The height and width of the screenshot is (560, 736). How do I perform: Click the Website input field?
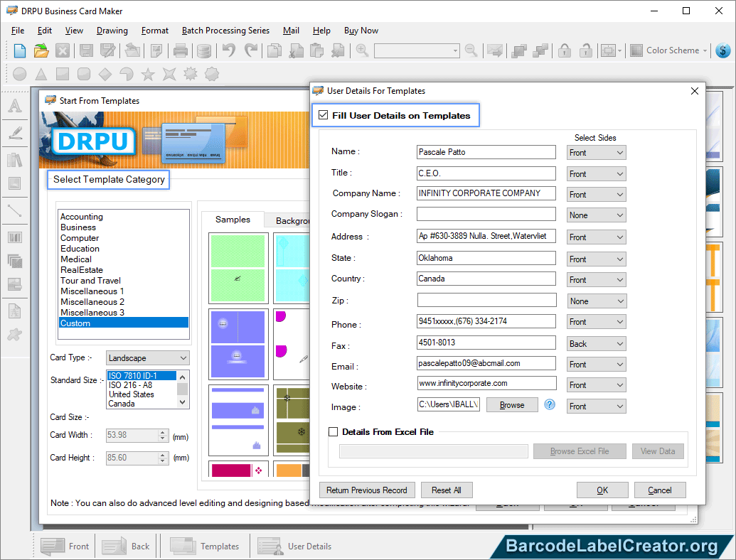pyautogui.click(x=486, y=383)
